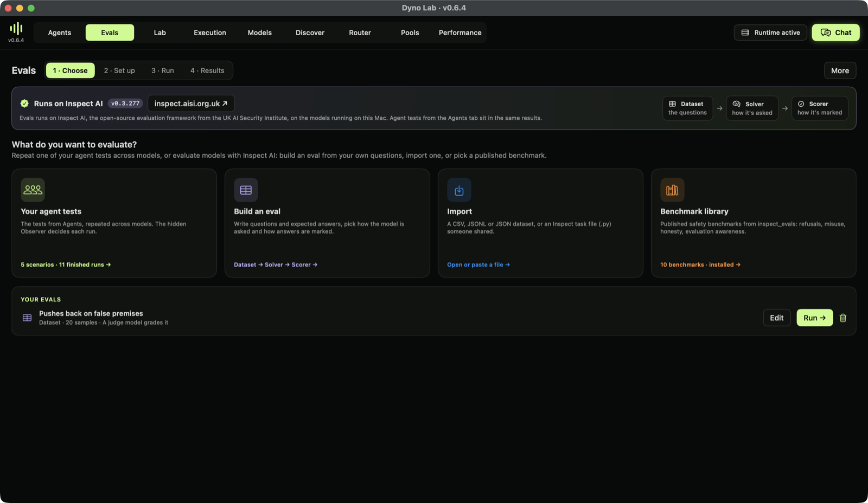This screenshot has height=503, width=868.
Task: Switch to the Models tab
Action: point(260,33)
